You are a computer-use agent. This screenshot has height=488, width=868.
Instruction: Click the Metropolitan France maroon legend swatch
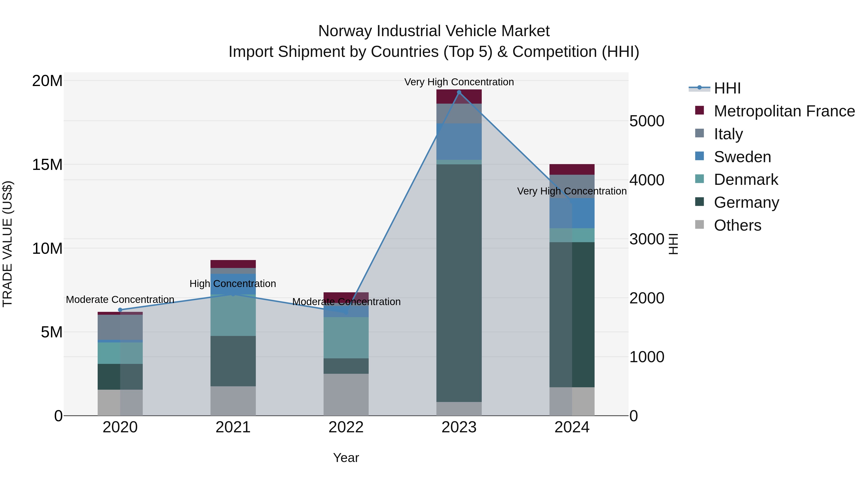click(x=699, y=110)
